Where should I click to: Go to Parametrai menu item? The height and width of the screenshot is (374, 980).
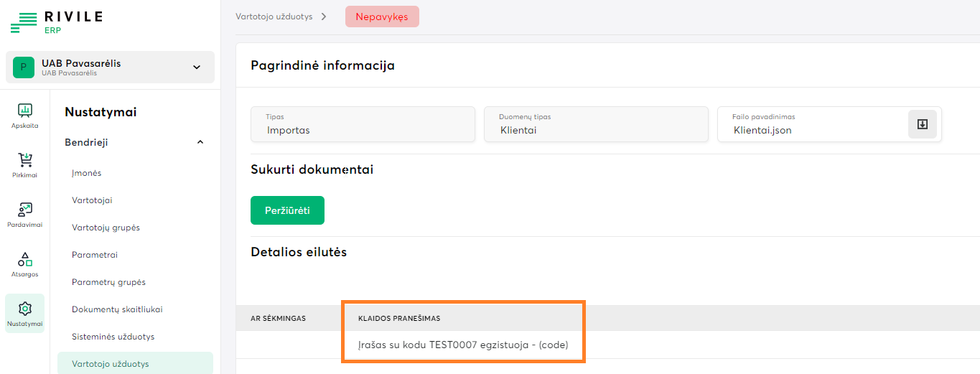point(95,255)
